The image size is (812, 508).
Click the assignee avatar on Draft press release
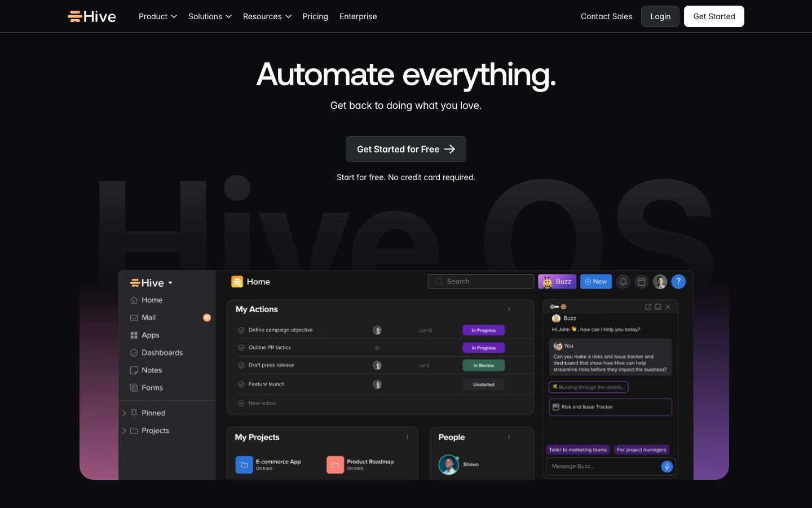coord(377,366)
